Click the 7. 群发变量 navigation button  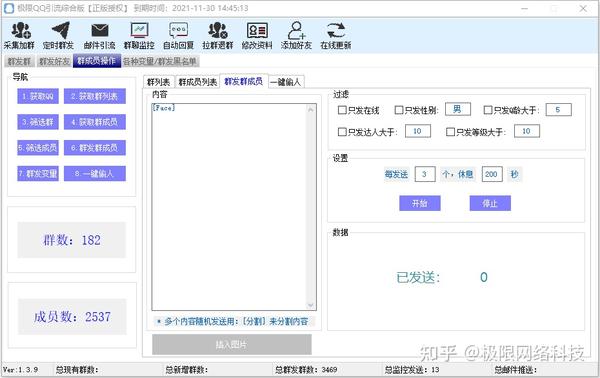[x=38, y=173]
